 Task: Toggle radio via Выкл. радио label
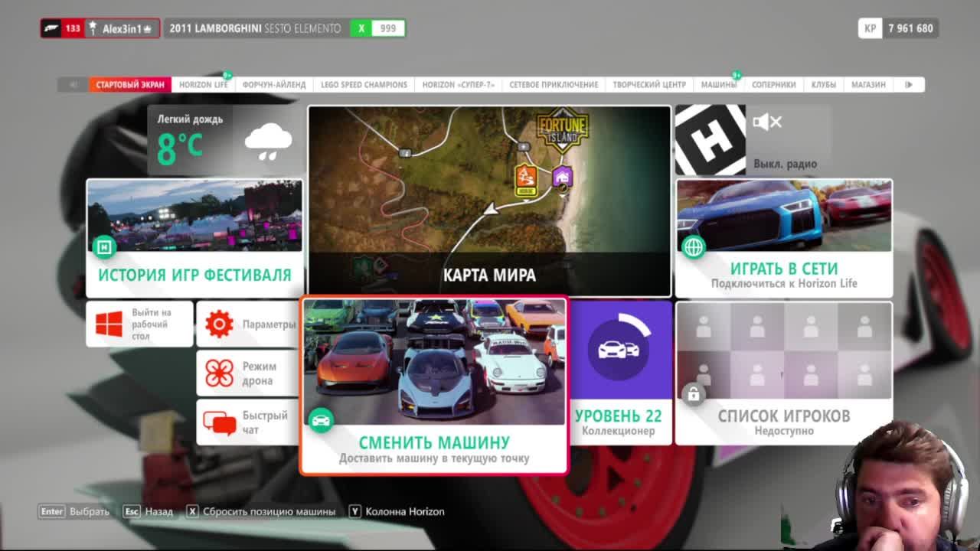(785, 164)
